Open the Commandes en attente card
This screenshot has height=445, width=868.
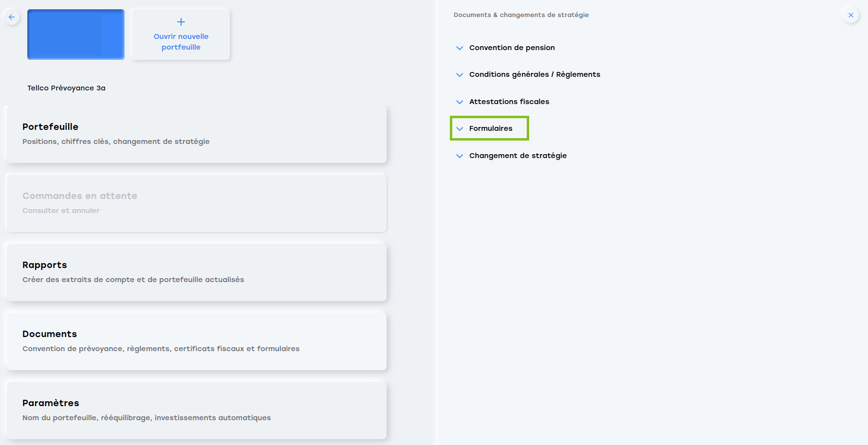click(x=196, y=203)
